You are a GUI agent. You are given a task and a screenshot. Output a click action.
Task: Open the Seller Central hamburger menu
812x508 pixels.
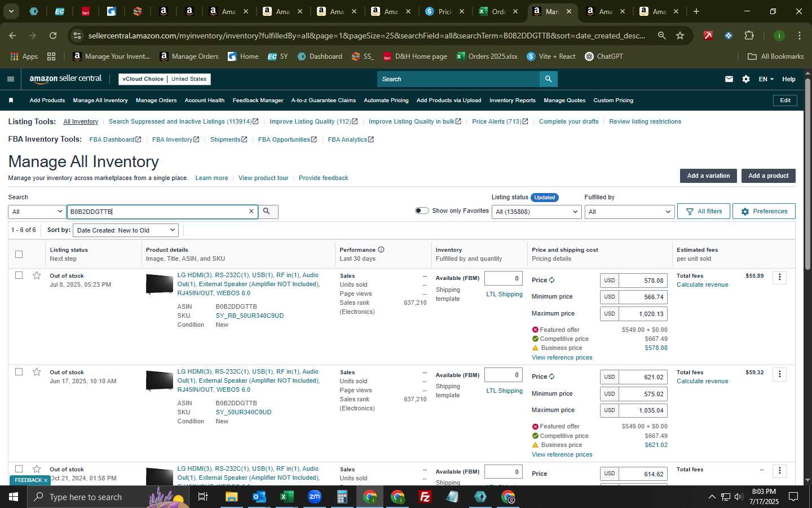(10, 79)
